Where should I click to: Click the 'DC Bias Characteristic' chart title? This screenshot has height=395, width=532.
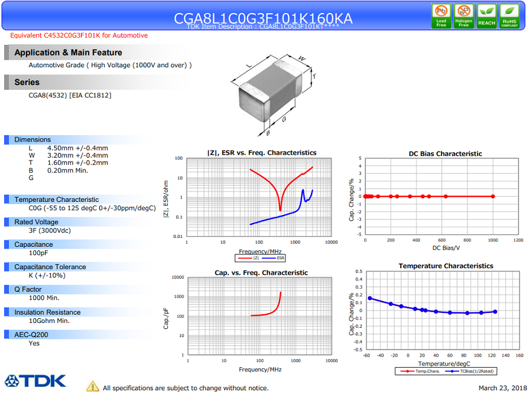pyautogui.click(x=445, y=154)
